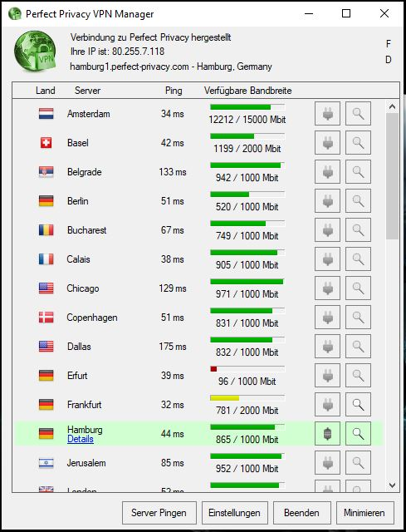Click Beenden to quit the VPN manager
The width and height of the screenshot is (406, 532).
point(301,513)
